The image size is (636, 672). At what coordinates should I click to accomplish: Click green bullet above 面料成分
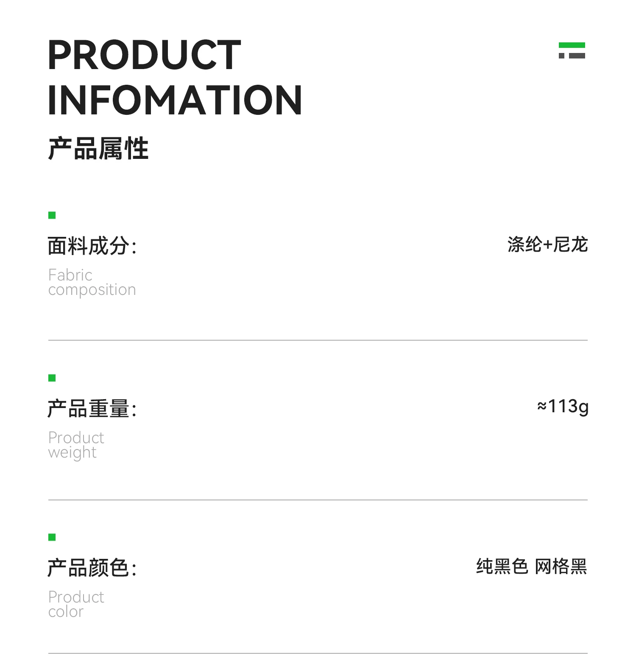[x=52, y=215]
